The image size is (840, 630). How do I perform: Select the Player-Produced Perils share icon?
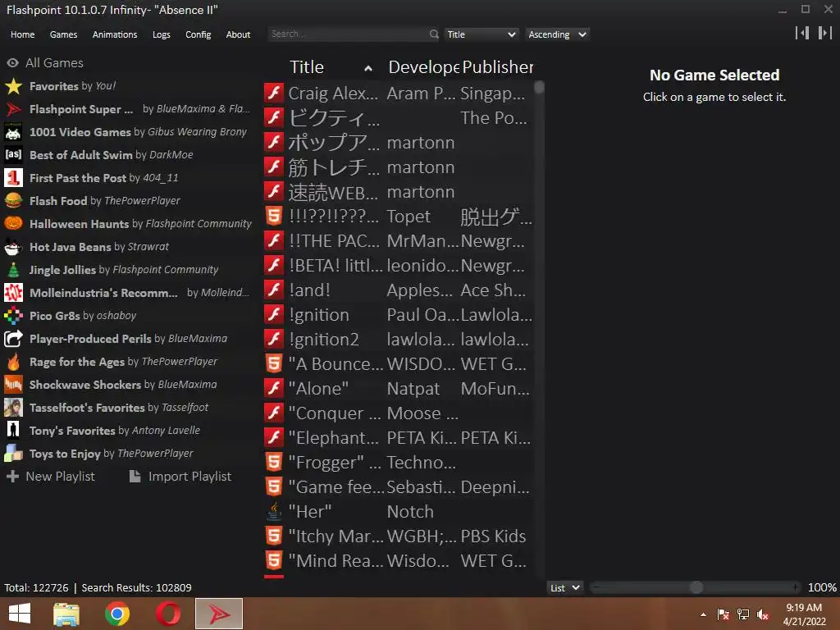click(13, 339)
